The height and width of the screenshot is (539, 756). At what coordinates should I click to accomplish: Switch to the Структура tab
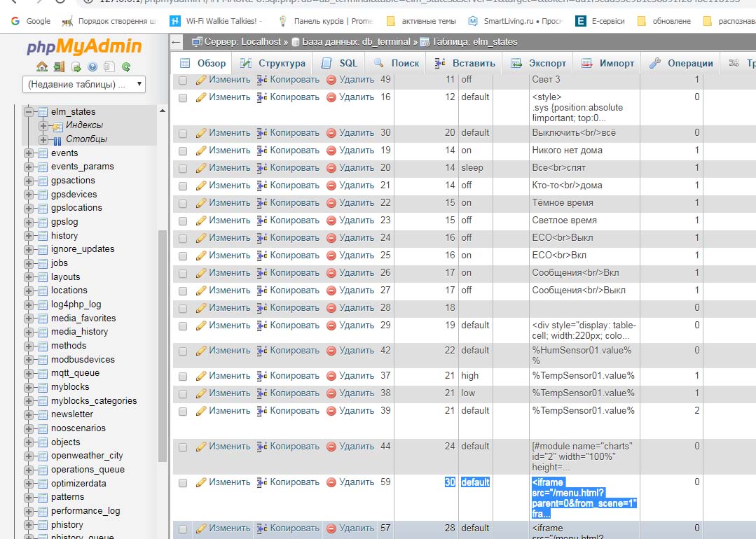pos(273,63)
